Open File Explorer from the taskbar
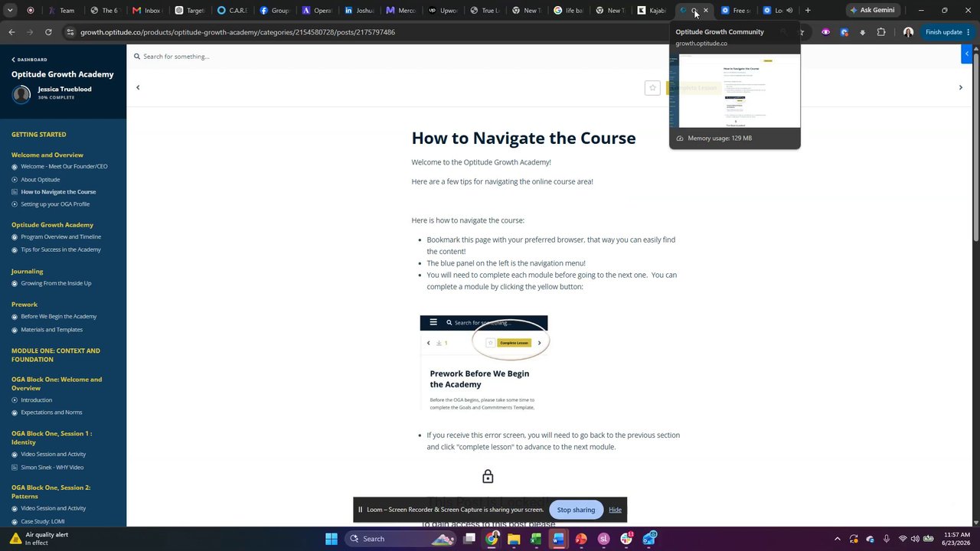The image size is (980, 551). (514, 539)
